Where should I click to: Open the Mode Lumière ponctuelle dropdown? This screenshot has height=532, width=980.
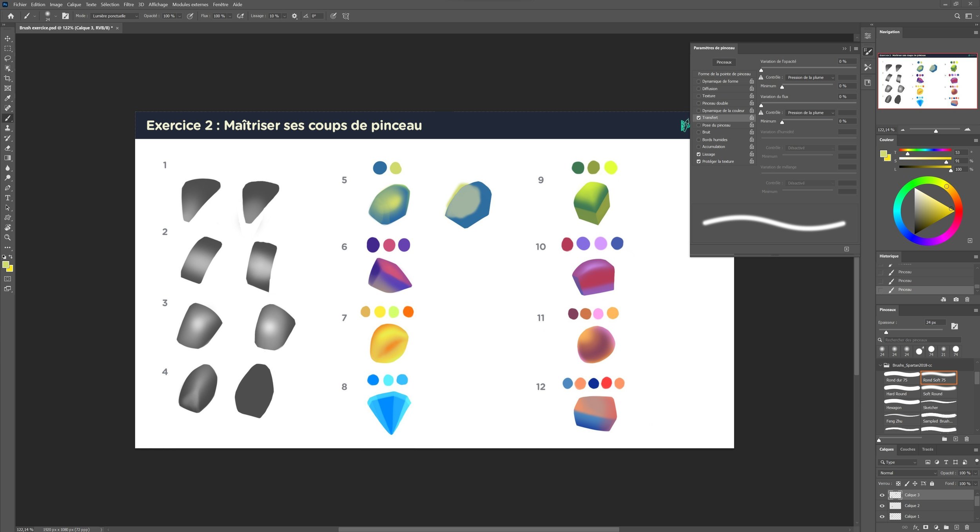point(115,16)
